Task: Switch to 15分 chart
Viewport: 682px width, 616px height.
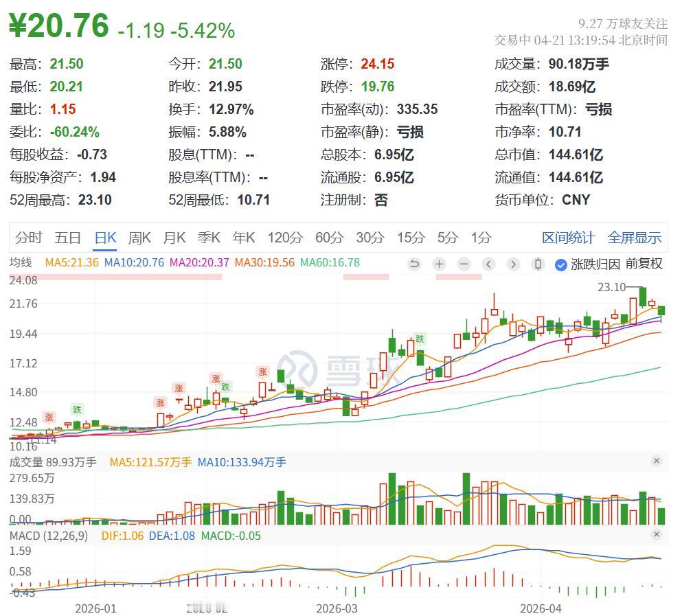Action: (x=411, y=238)
